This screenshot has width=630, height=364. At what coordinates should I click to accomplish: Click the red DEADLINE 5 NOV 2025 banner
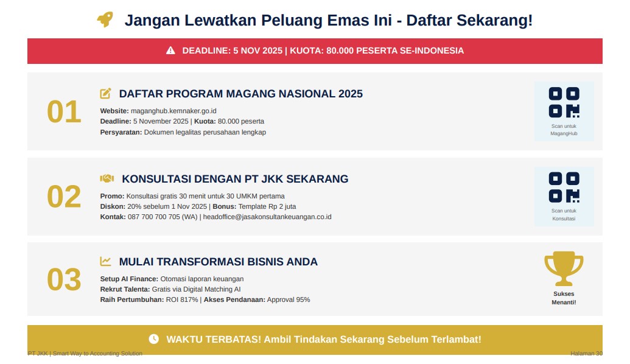point(315,51)
